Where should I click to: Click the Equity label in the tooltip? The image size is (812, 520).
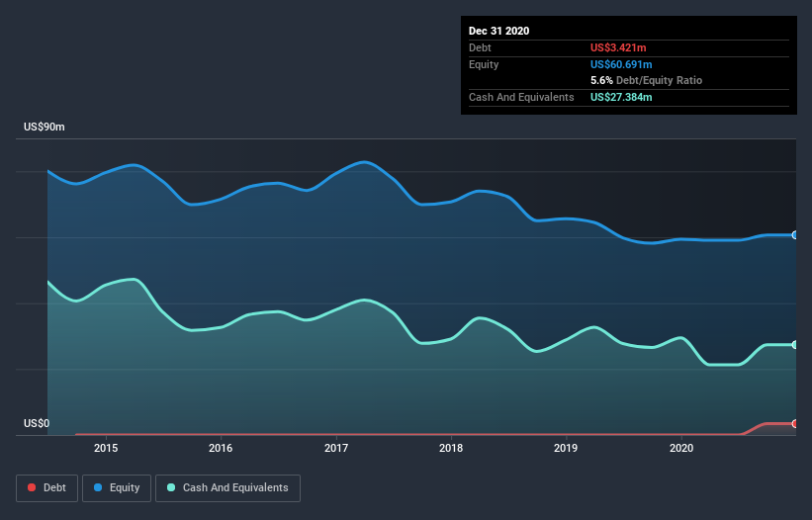coord(484,64)
